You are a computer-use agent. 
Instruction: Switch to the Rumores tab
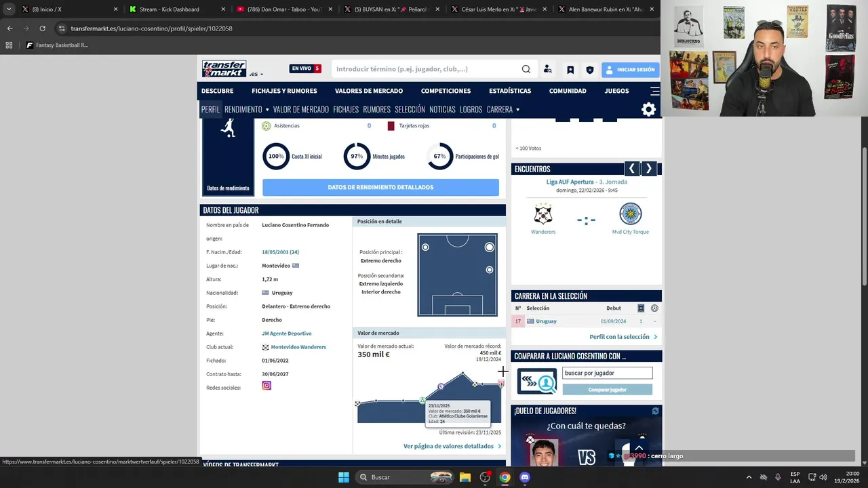(376, 109)
